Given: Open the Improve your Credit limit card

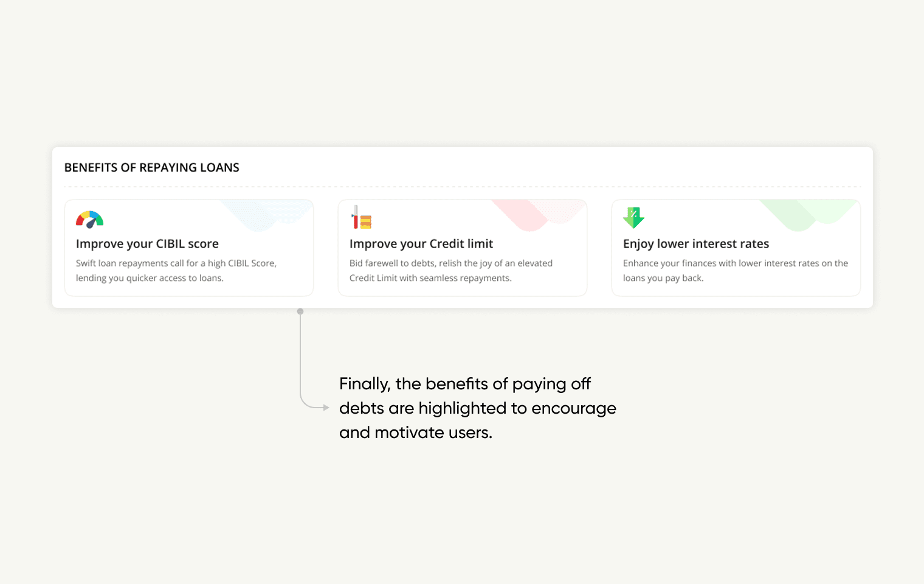Looking at the screenshot, I should (463, 248).
